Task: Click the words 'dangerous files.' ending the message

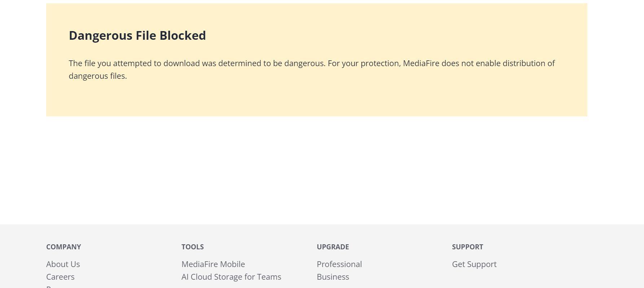Action: click(x=98, y=76)
